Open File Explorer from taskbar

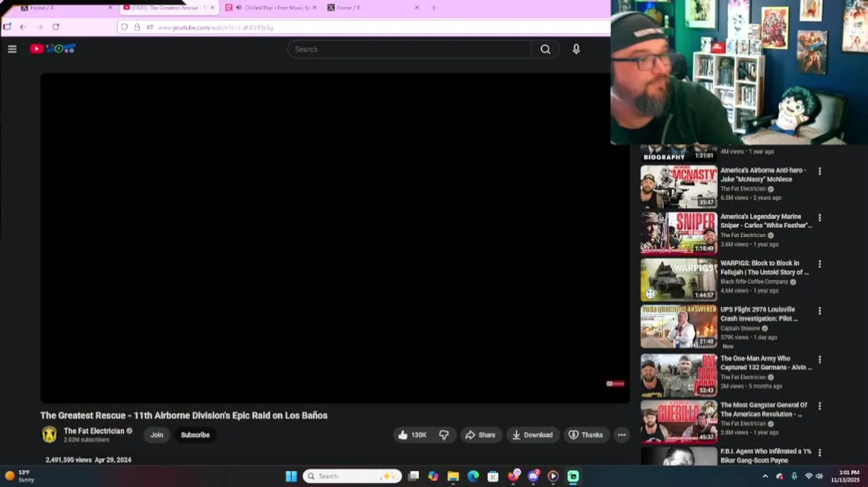click(x=453, y=476)
